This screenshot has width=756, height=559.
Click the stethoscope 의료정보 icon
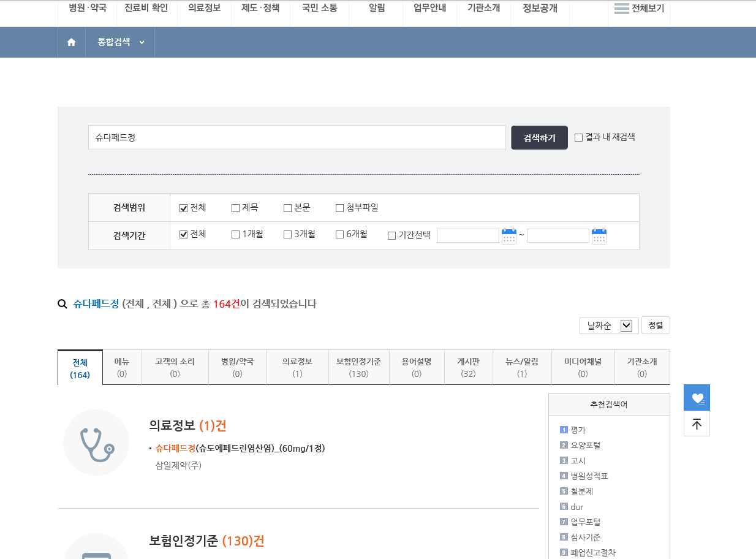[x=96, y=443]
